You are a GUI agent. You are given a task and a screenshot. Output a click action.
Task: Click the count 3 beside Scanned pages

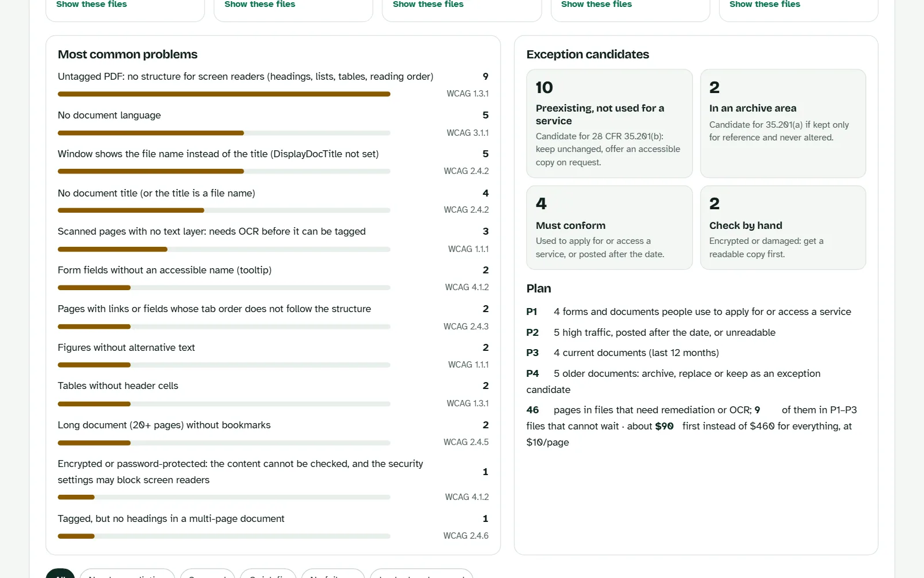tap(486, 231)
